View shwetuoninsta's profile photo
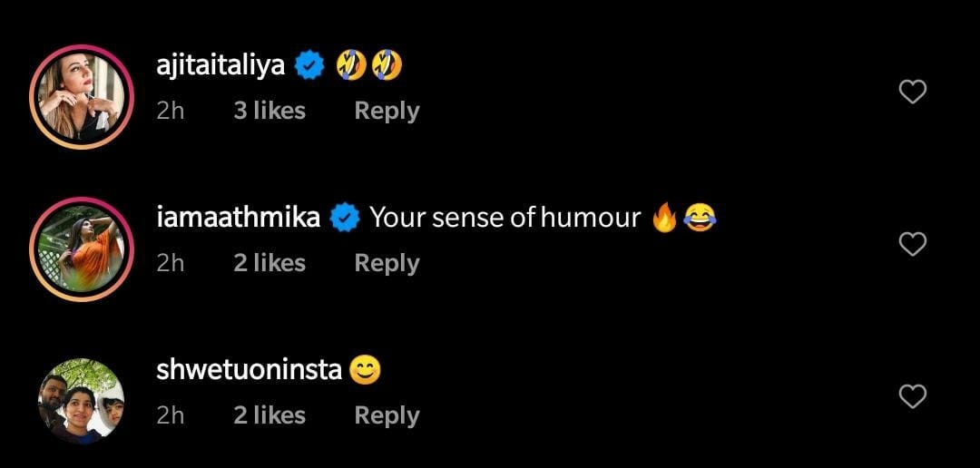The height and width of the screenshot is (468, 980). click(82, 399)
